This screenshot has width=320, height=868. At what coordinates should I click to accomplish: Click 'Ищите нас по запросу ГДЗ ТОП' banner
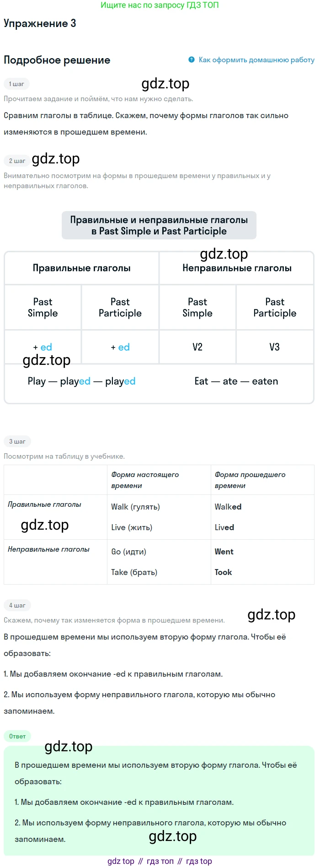pos(160,5)
